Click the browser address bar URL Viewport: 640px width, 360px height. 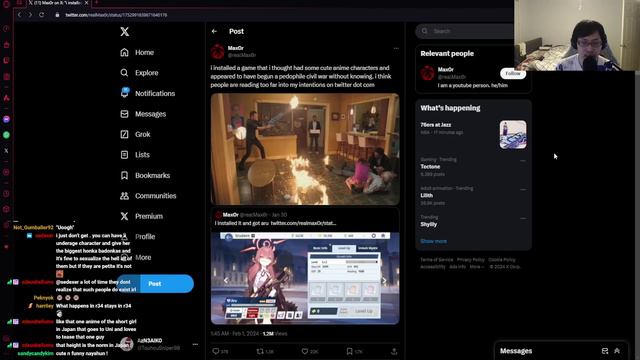coord(116,15)
